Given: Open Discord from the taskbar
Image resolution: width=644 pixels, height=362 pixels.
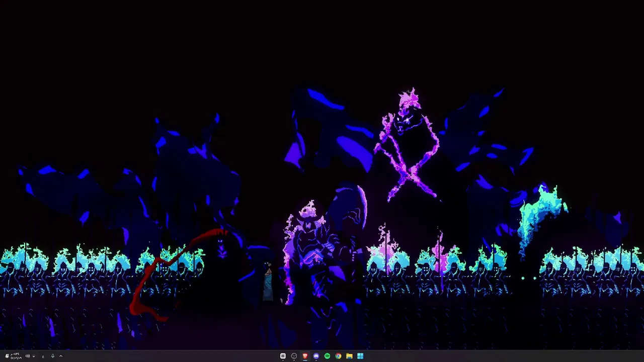Looking at the screenshot, I should (316, 356).
